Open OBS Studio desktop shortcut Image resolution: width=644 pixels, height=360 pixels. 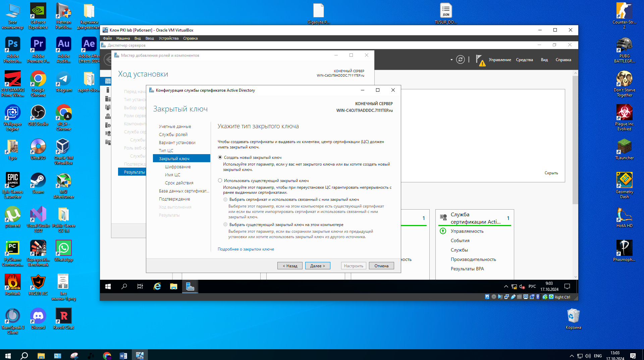pyautogui.click(x=38, y=115)
